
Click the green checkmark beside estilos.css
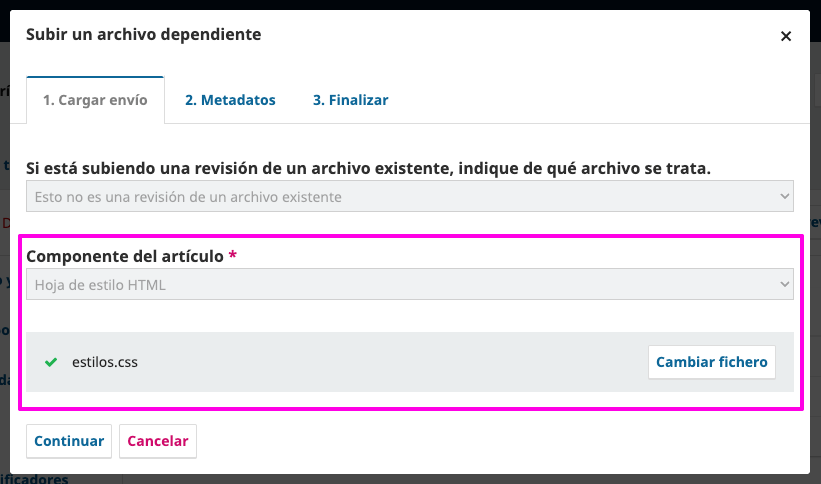tap(51, 362)
